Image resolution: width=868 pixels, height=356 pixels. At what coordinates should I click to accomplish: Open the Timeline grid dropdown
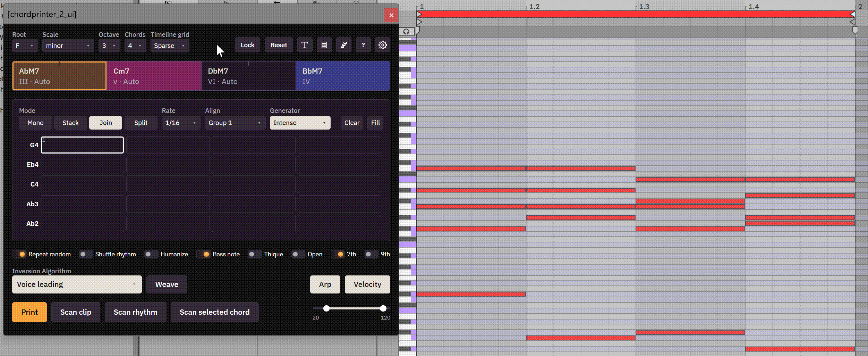[x=170, y=46]
